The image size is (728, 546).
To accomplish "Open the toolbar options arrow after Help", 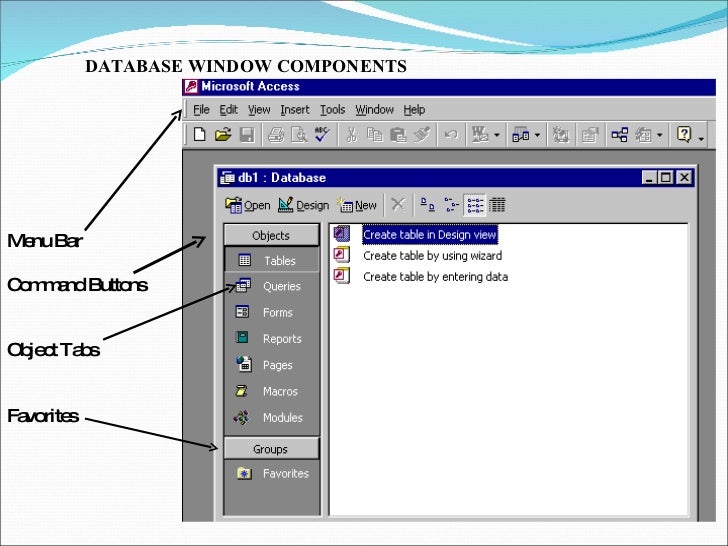I will tap(701, 137).
